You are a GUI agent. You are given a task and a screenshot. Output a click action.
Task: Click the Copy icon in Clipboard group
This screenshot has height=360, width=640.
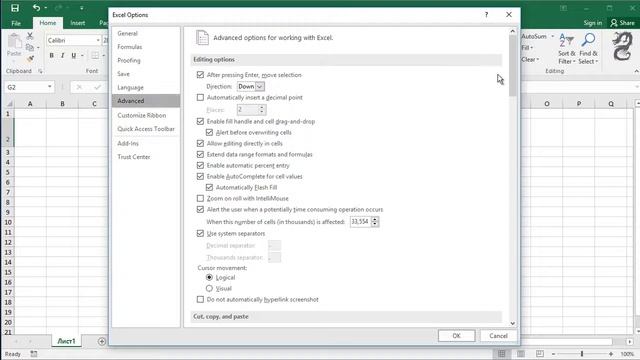coord(29,47)
